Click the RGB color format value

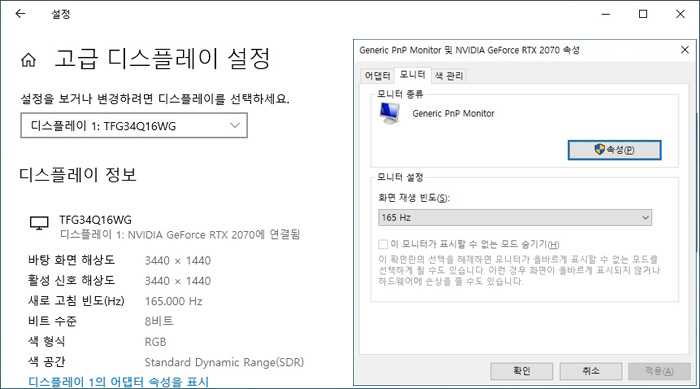pyautogui.click(x=155, y=342)
